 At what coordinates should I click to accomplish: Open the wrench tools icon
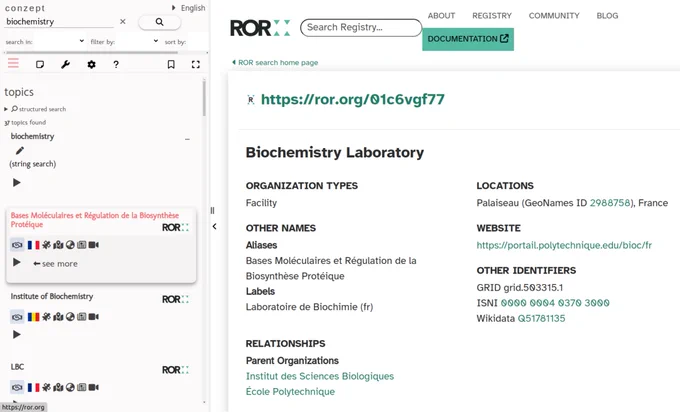tap(65, 64)
